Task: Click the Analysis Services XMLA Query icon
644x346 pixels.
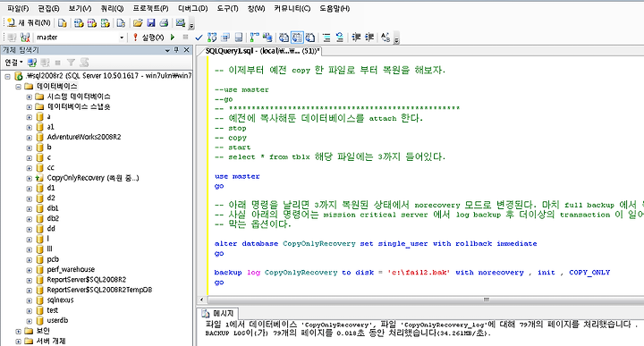Action: [x=106, y=23]
